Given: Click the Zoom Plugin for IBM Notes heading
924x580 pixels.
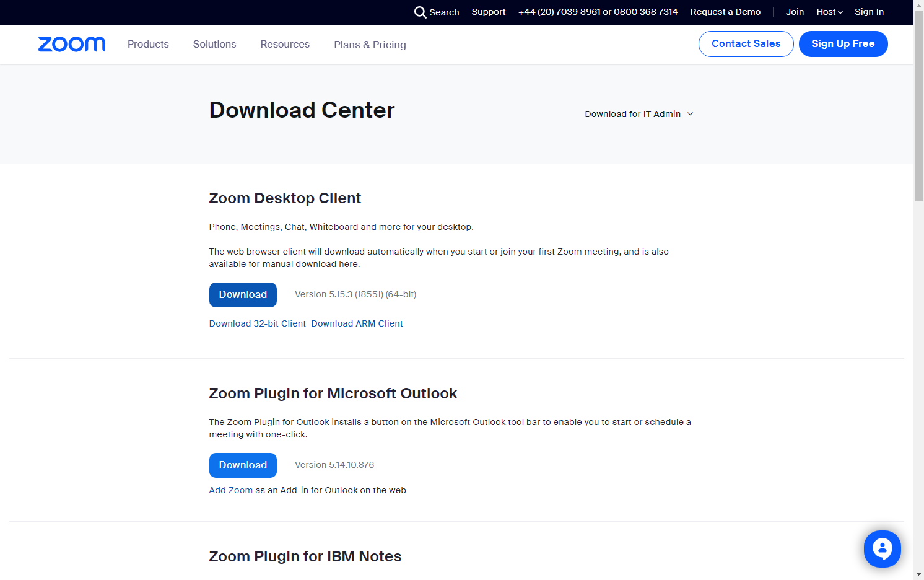Looking at the screenshot, I should coord(305,556).
